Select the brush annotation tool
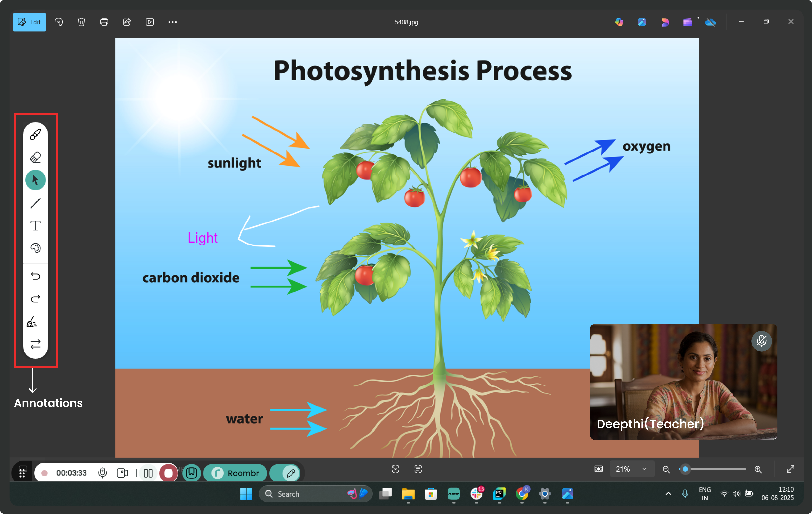Viewport: 812px width, 514px height. pyautogui.click(x=35, y=135)
